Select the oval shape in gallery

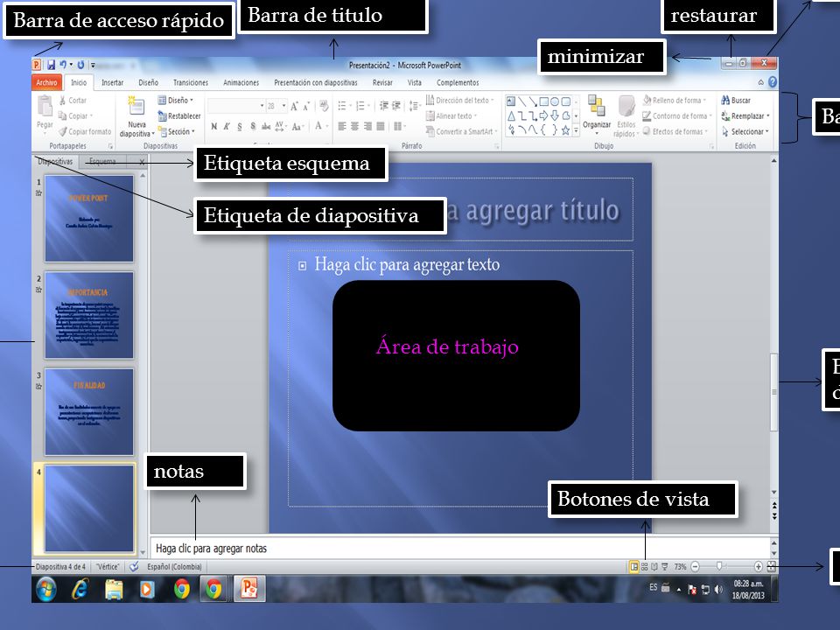point(555,101)
